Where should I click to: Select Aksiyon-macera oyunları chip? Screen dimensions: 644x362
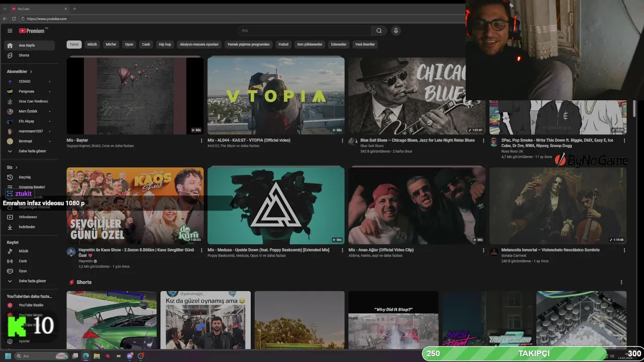tap(199, 44)
